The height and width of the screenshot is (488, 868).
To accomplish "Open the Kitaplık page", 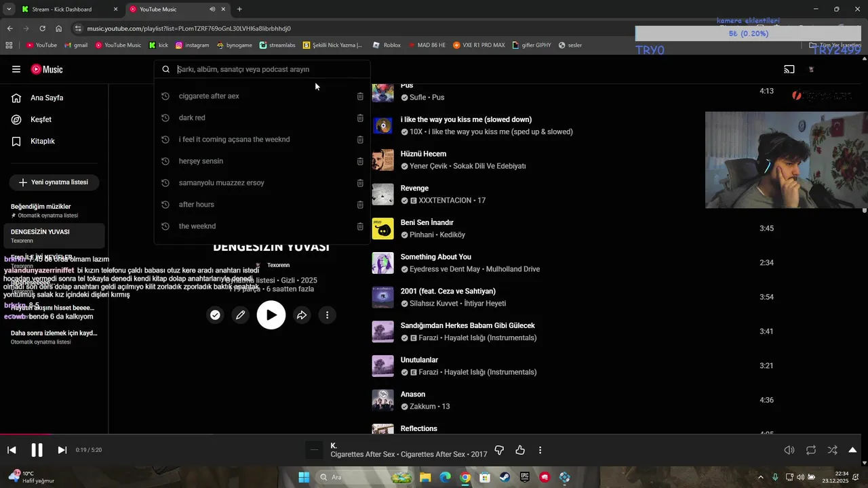I will coord(33,141).
